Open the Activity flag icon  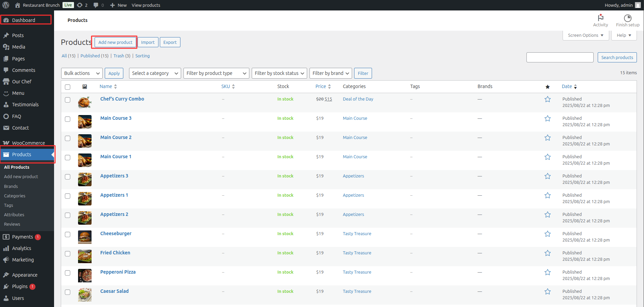600,18
